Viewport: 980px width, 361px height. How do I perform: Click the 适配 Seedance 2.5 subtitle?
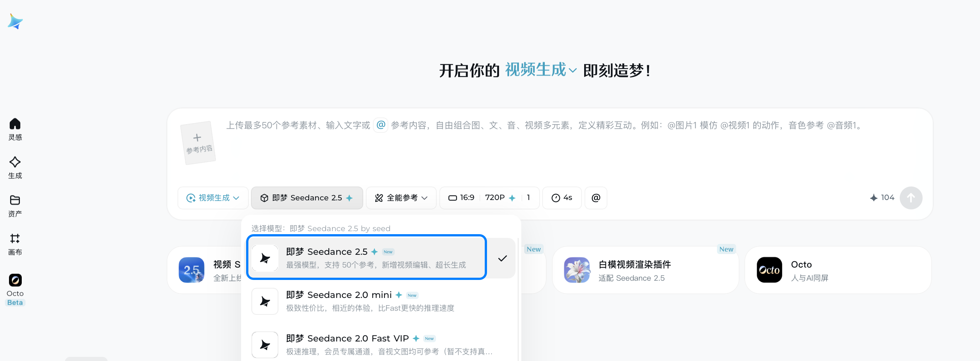pyautogui.click(x=631, y=278)
